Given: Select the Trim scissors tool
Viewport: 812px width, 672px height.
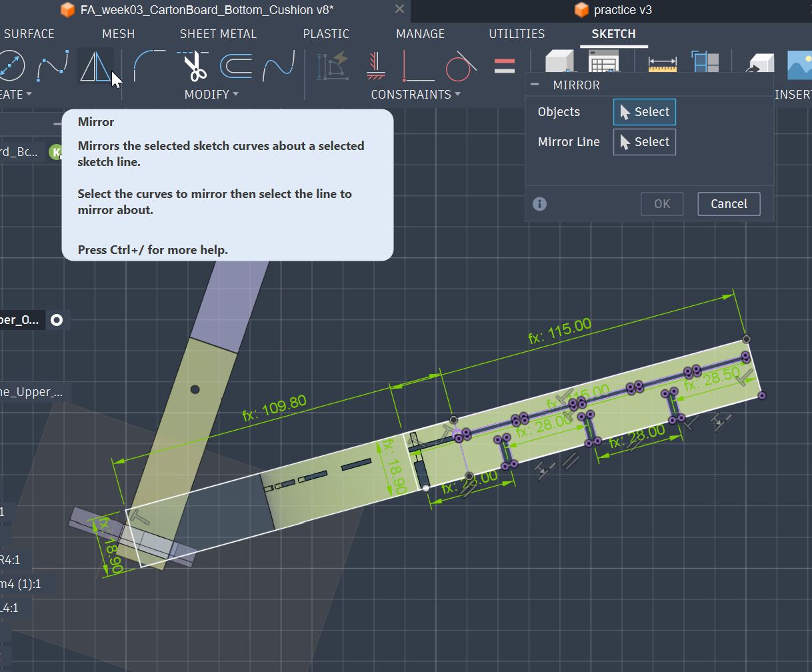Looking at the screenshot, I should click(194, 66).
